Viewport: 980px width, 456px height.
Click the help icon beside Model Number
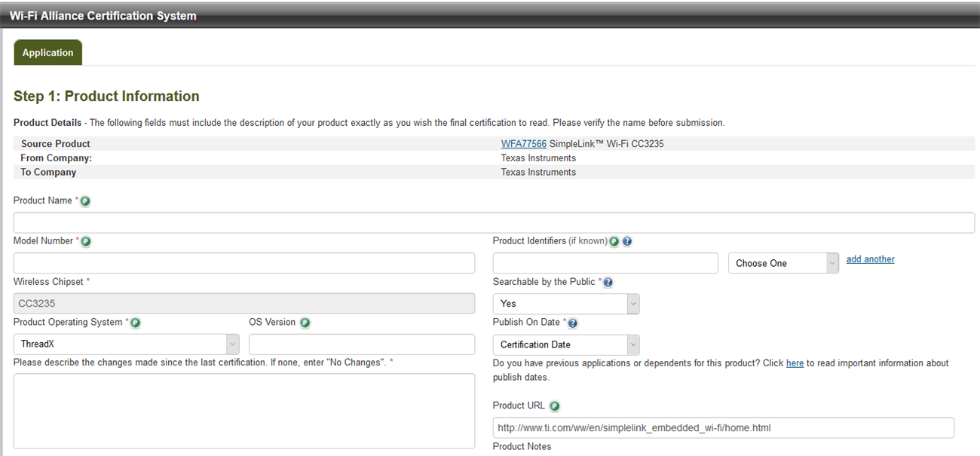point(86,241)
